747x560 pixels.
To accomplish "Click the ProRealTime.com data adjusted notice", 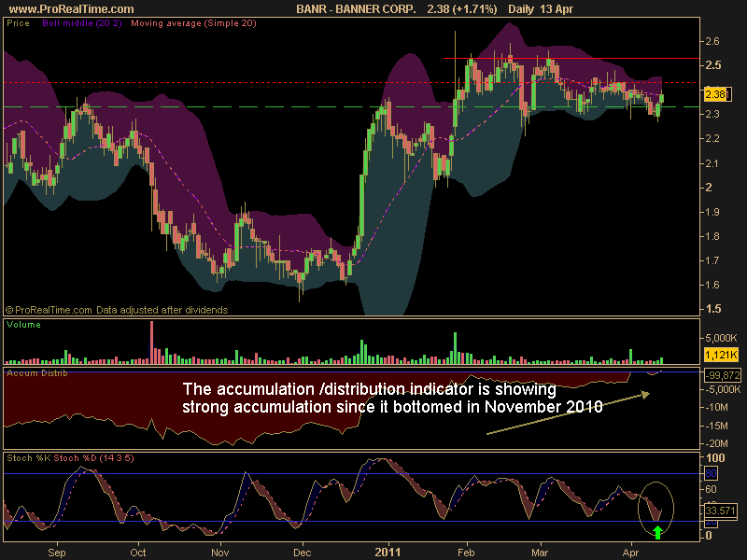I will 117,310.
